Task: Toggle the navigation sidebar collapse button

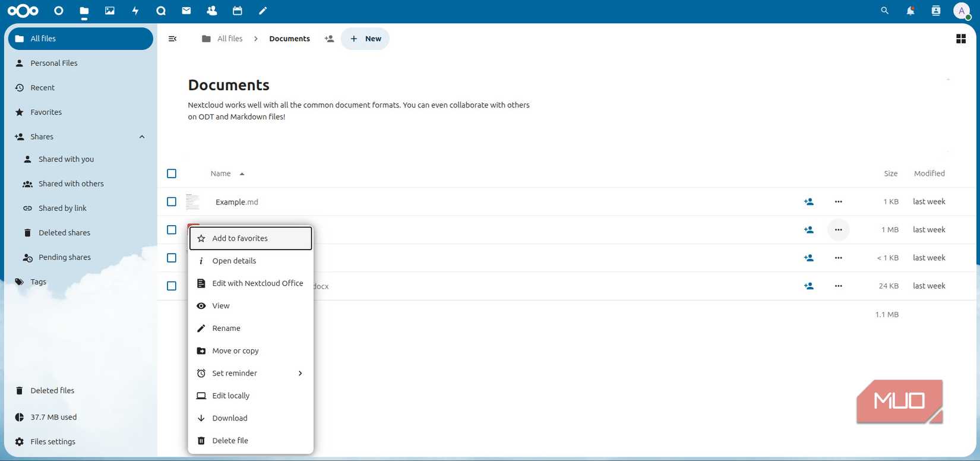Action: pos(173,39)
